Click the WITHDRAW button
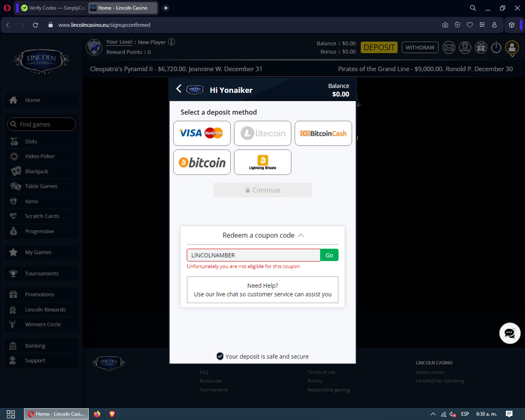 pyautogui.click(x=420, y=47)
